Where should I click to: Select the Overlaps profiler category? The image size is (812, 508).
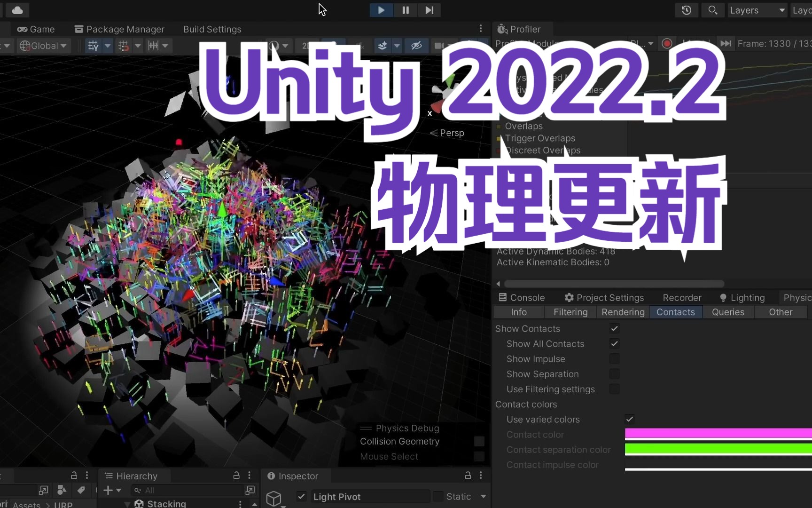[x=523, y=126]
